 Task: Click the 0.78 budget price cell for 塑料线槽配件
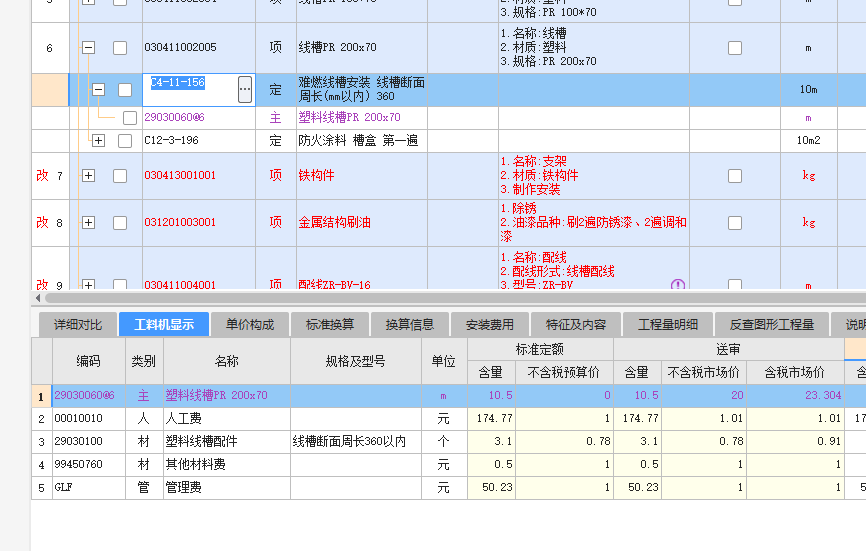(564, 442)
